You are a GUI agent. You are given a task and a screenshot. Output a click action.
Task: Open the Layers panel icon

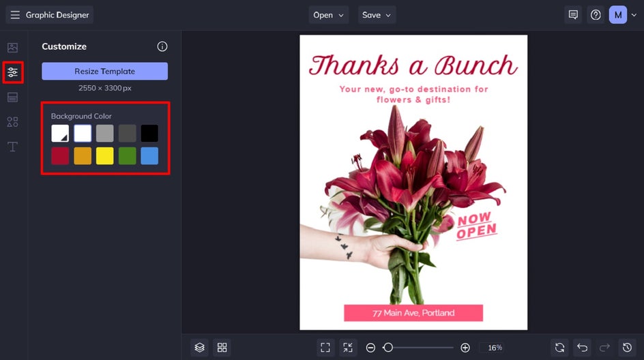200,348
